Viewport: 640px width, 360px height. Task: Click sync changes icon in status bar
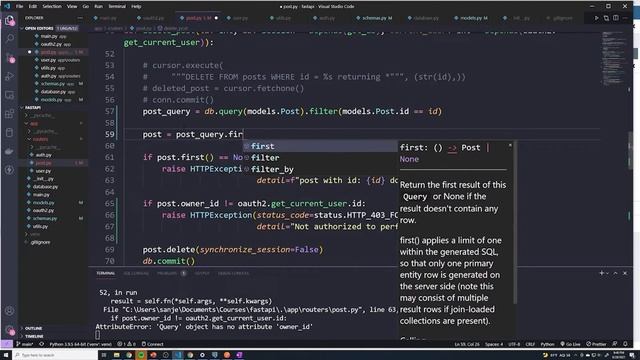pos(42,344)
